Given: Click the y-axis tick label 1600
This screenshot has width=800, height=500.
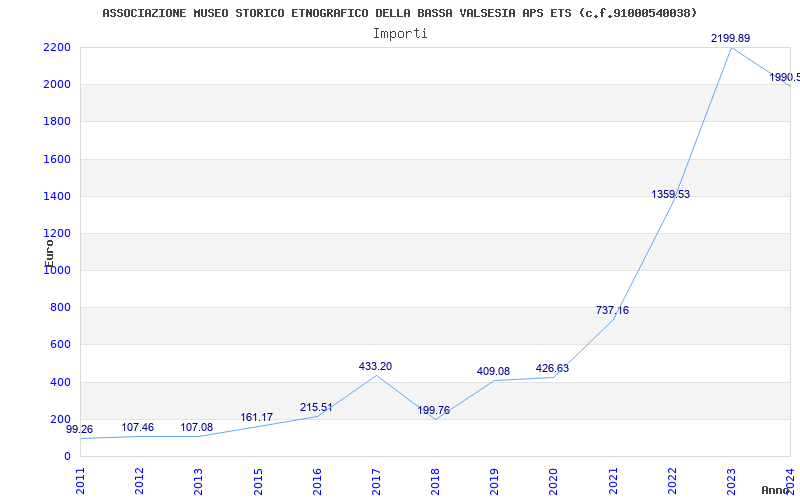Looking at the screenshot, I should coord(57,159).
